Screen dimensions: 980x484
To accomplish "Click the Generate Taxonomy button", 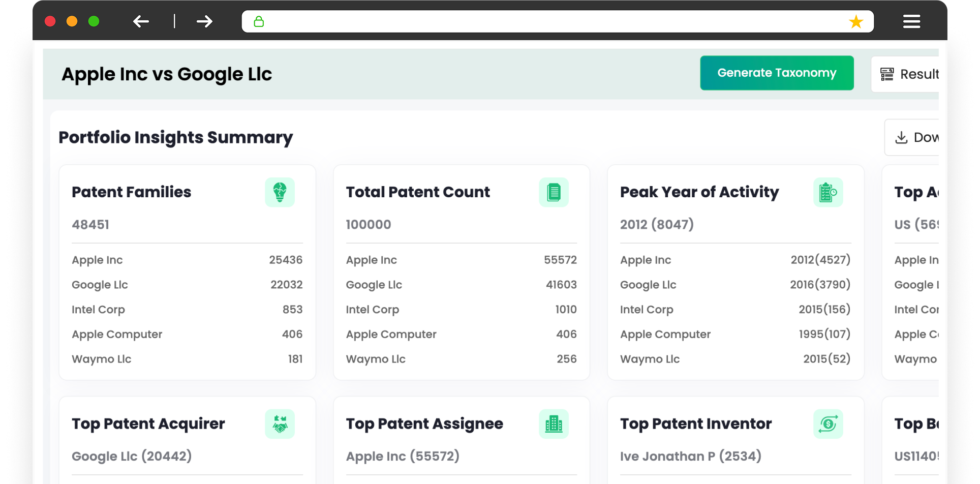I will click(777, 73).
